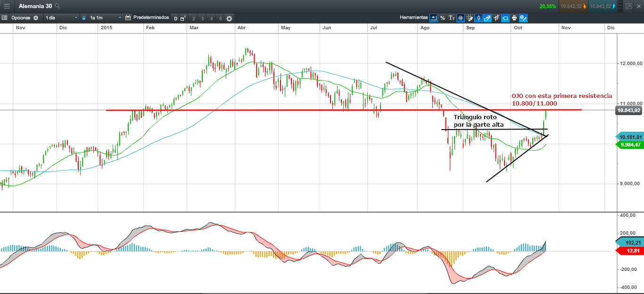Expand the 1 día interval dropdown
This screenshot has width=644, height=294.
click(61, 18)
